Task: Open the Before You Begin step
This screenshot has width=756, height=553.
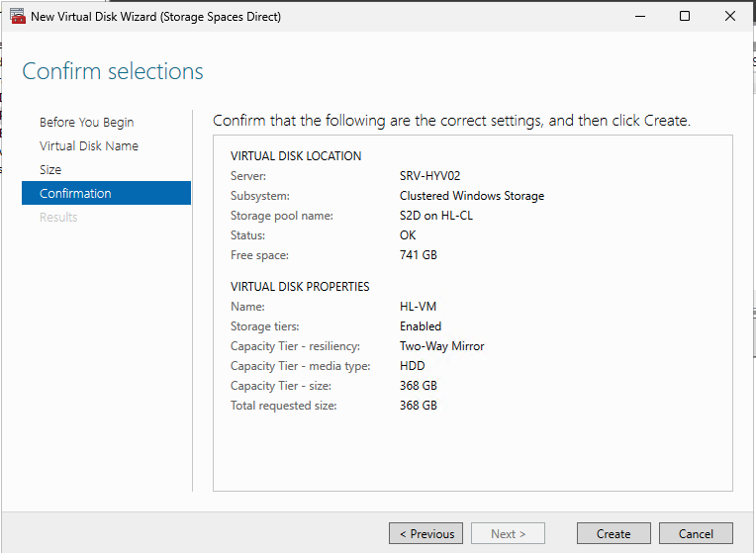Action: (x=87, y=123)
